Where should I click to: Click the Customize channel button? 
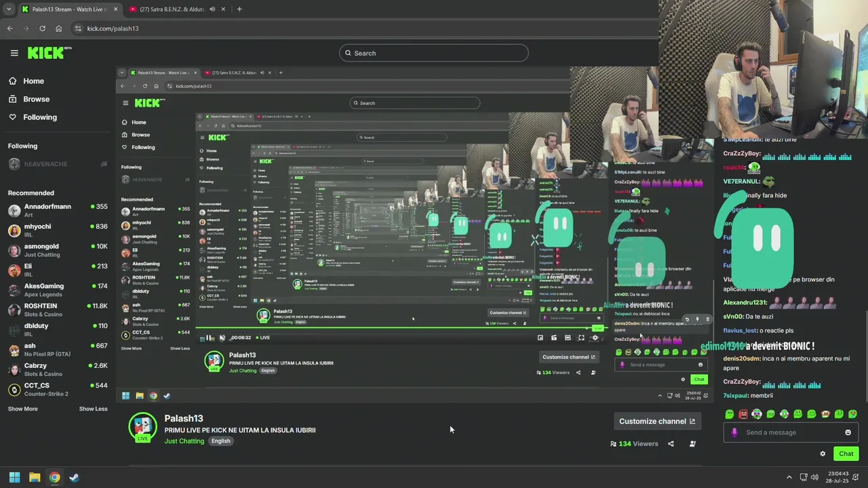[657, 421]
